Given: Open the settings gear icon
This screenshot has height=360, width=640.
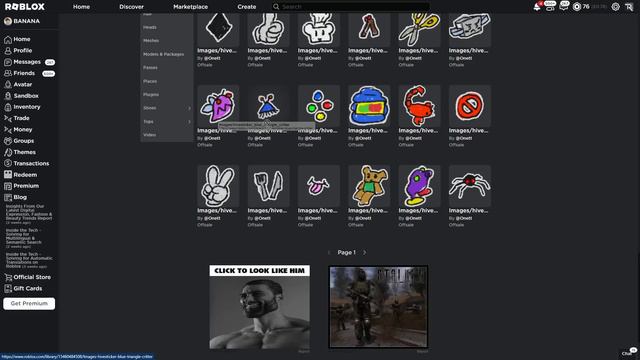Looking at the screenshot, I should [x=616, y=7].
